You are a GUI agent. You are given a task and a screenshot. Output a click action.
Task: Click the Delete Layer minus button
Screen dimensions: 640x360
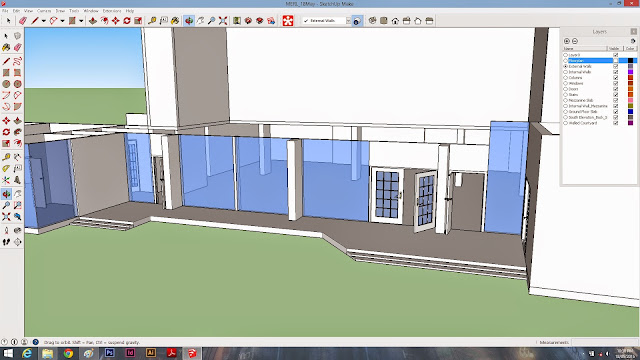(575, 41)
